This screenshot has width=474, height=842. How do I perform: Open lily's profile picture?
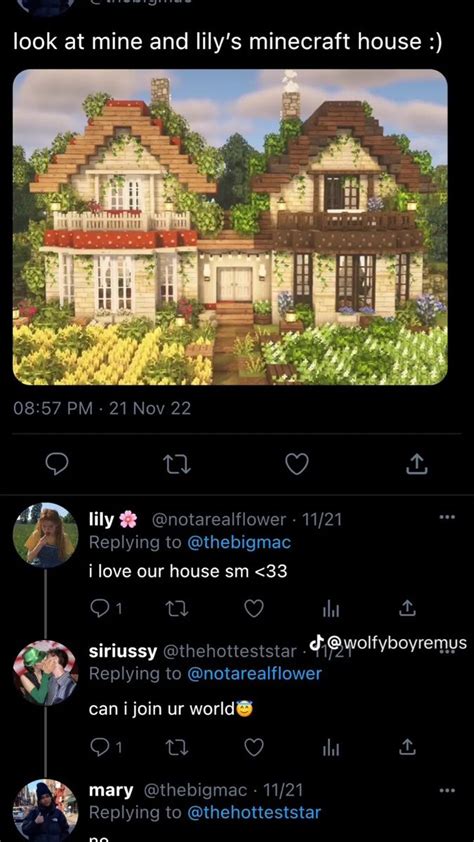click(45, 535)
